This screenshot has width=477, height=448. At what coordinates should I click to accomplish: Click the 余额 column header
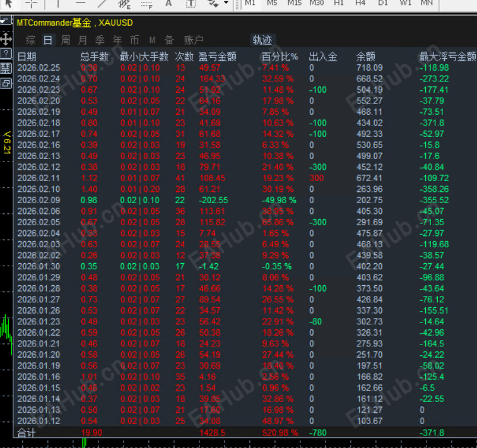point(366,57)
